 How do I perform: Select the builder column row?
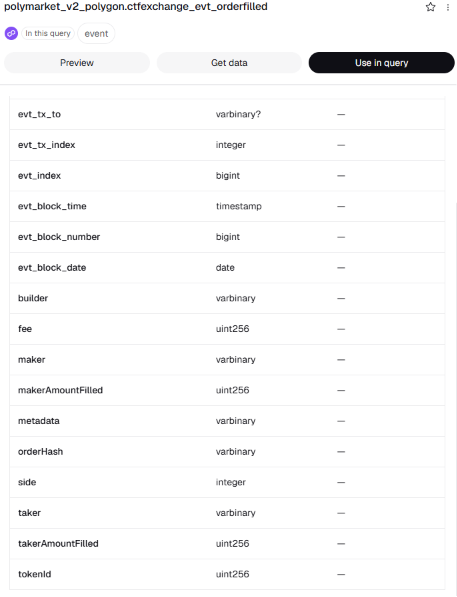coord(227,298)
